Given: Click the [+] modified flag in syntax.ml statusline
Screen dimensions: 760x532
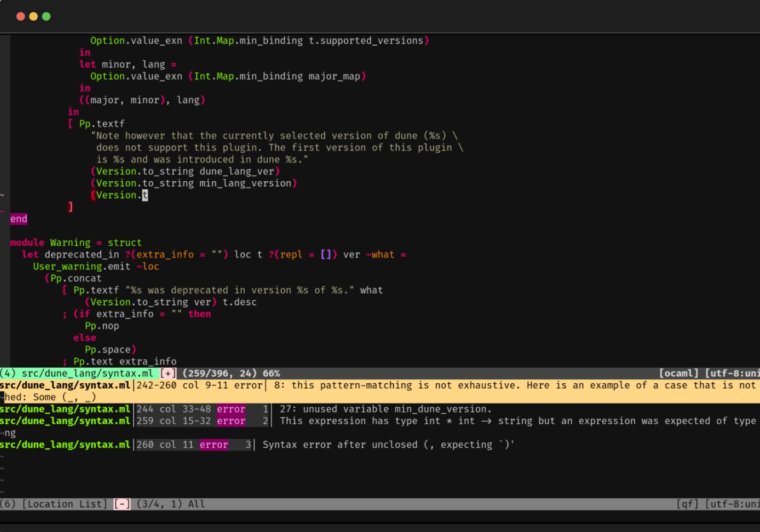Looking at the screenshot, I should (x=167, y=374).
